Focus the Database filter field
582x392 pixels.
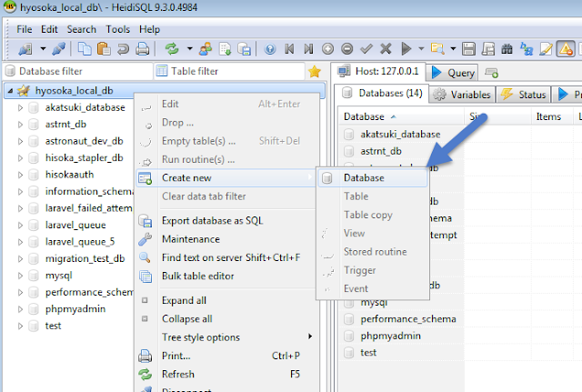[78, 71]
